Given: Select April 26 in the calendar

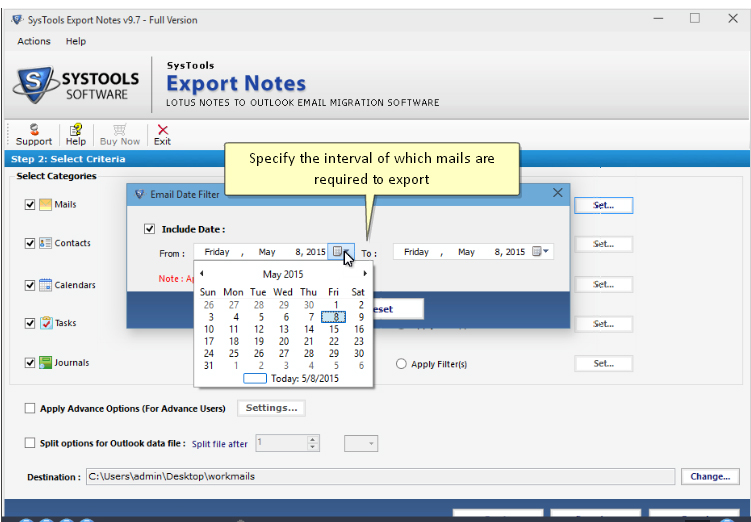Looking at the screenshot, I should (x=209, y=305).
